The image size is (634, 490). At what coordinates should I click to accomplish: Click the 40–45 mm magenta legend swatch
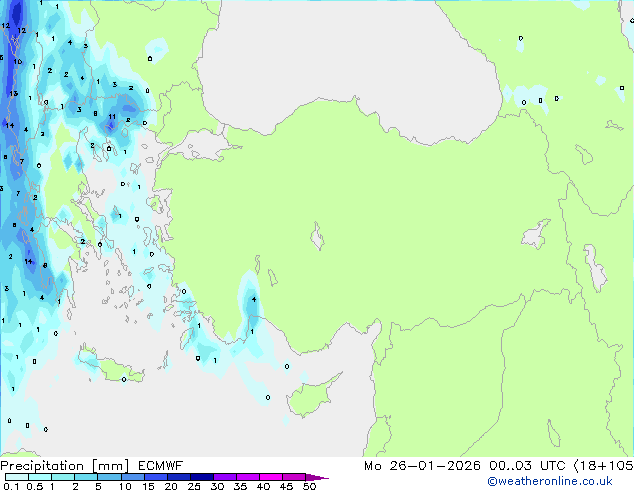point(271,477)
